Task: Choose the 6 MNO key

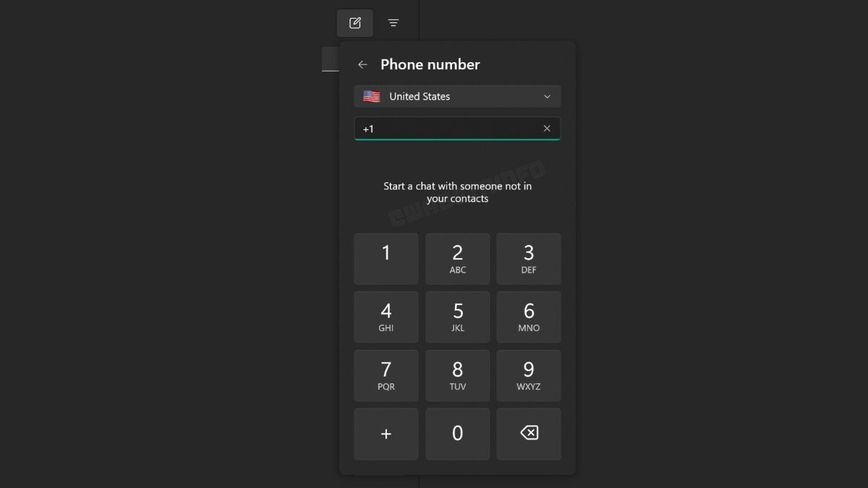Action: pos(529,317)
